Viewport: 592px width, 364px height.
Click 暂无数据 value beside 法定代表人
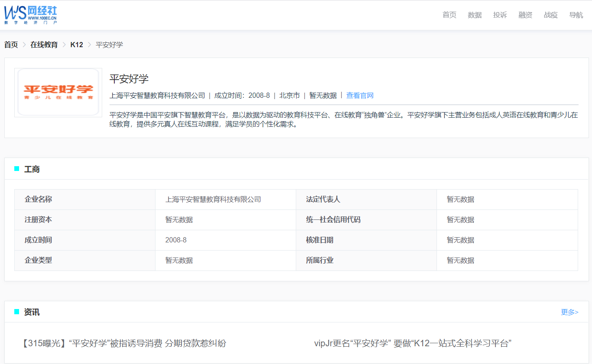[x=461, y=200]
